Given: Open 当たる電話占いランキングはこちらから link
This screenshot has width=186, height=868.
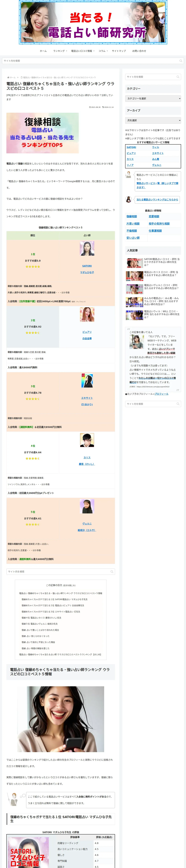Looking at the screenshot, I should tap(157, 200).
